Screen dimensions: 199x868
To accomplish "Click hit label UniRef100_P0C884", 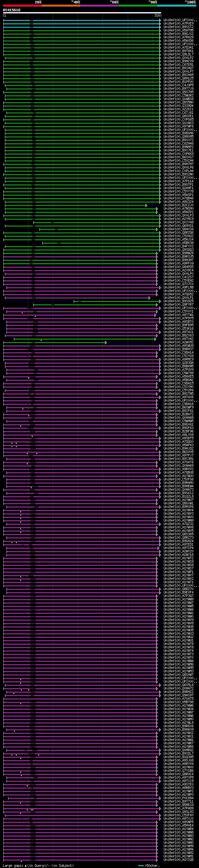I will [178, 798].
